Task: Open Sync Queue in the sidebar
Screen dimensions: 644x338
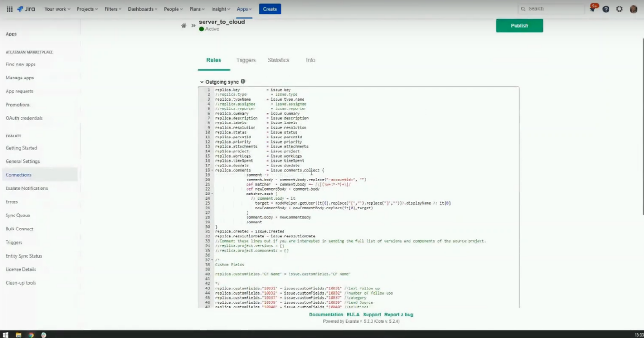Action: tap(18, 216)
